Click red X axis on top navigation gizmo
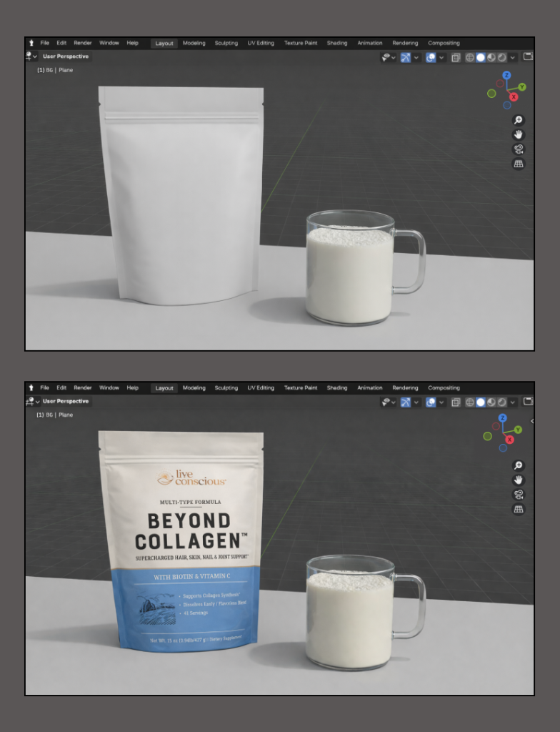This screenshot has height=732, width=560. tap(514, 97)
